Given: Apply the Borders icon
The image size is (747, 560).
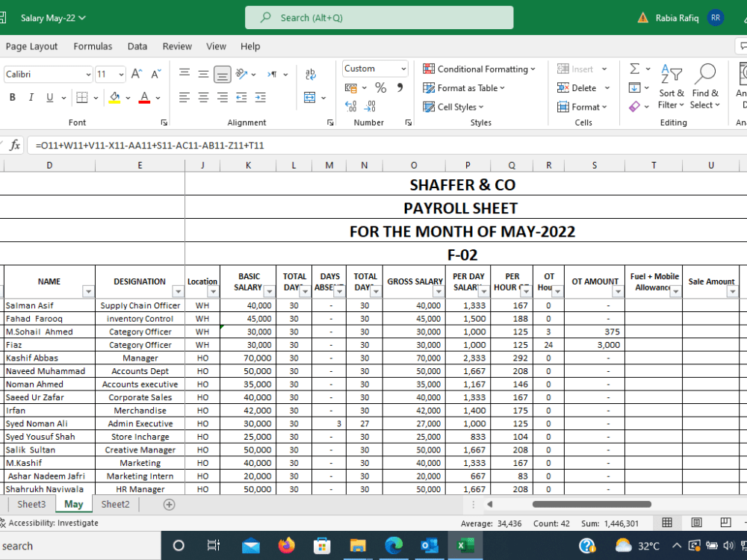Looking at the screenshot, I should coord(82,98).
